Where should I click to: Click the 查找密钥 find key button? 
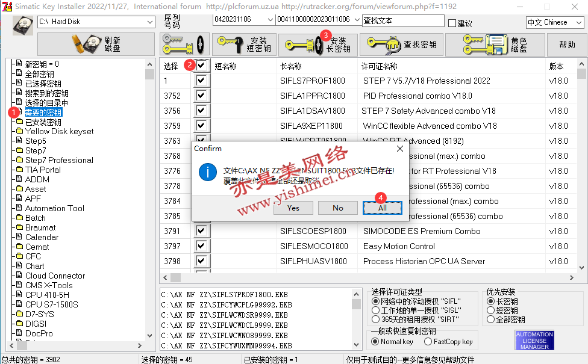click(401, 45)
